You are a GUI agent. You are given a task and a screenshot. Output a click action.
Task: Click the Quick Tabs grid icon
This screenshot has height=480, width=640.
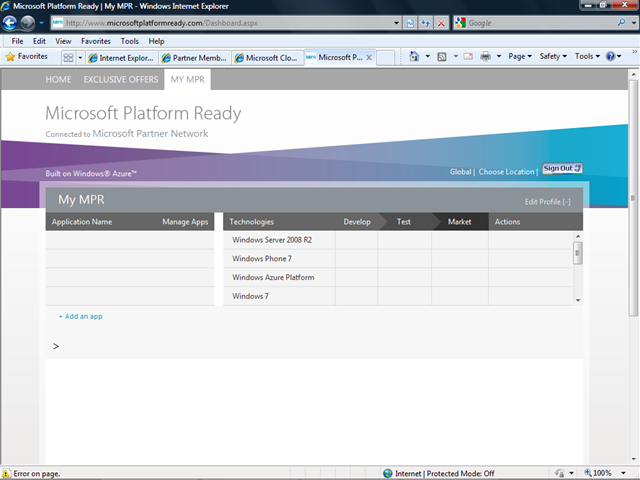[x=68, y=58]
